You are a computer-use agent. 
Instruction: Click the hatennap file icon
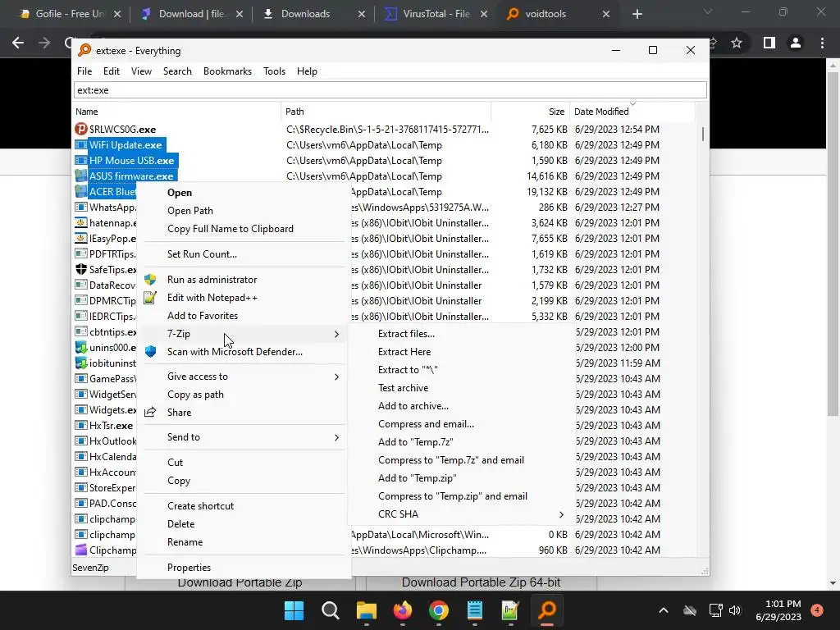pyautogui.click(x=81, y=223)
